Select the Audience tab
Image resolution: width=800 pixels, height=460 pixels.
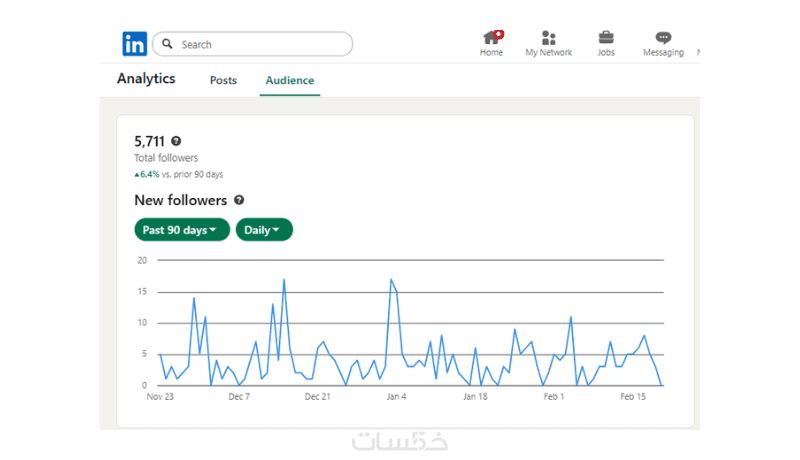coord(289,80)
